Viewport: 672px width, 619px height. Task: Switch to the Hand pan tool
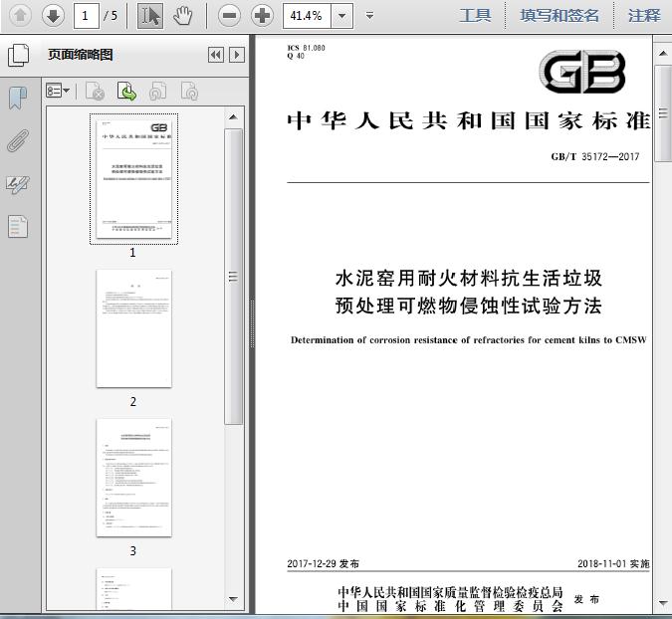(182, 15)
